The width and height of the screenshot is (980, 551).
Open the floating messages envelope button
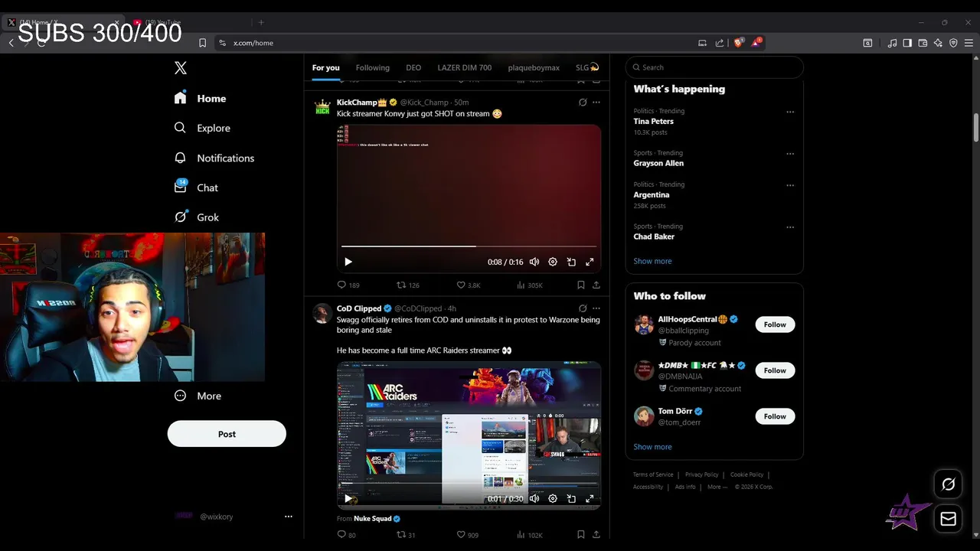pyautogui.click(x=949, y=519)
